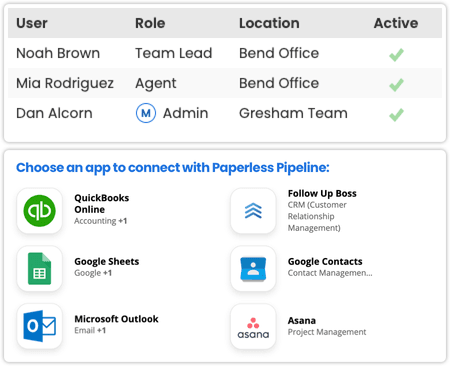Choose the Microsoft Outlook icon
Image resolution: width=450 pixels, height=366 pixels.
point(39,326)
